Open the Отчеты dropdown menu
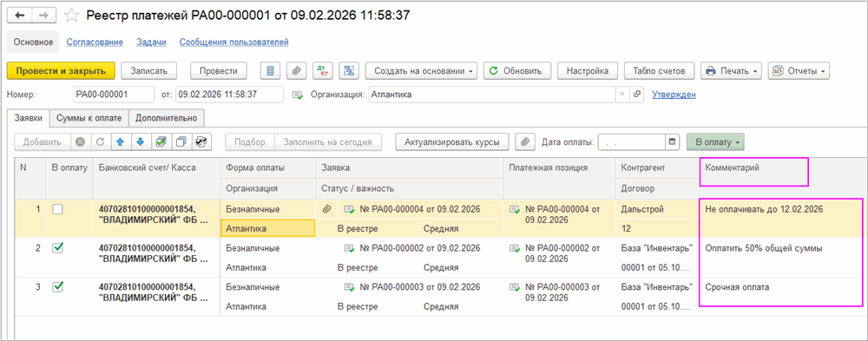The image size is (868, 341). [799, 71]
